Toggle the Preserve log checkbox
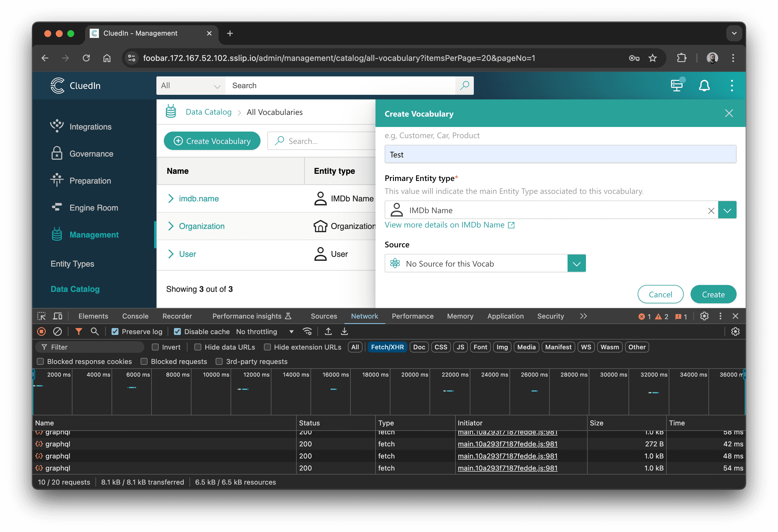 (x=115, y=332)
